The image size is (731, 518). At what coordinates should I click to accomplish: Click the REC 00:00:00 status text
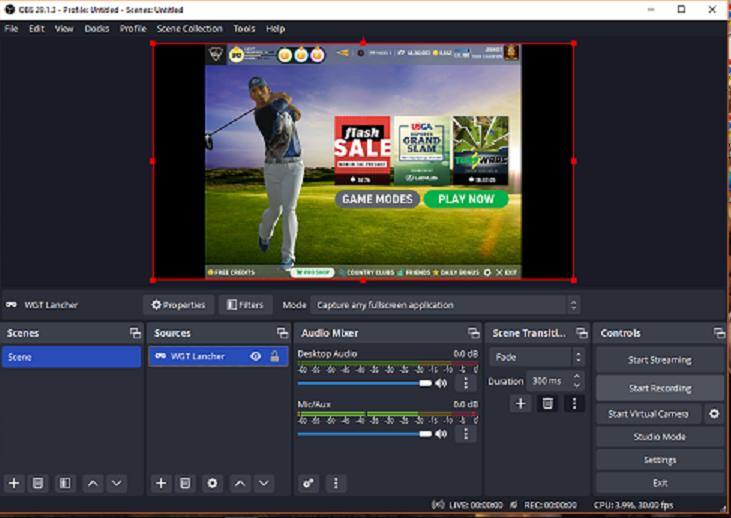(550, 505)
